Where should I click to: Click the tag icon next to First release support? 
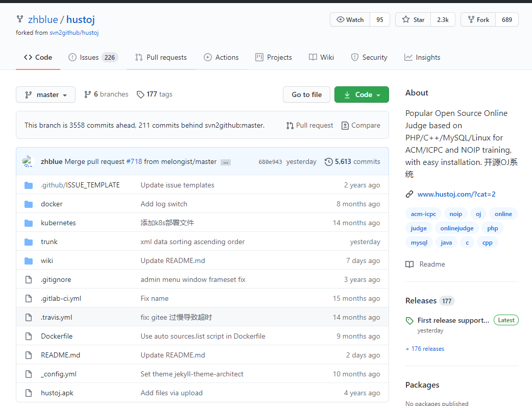click(409, 320)
